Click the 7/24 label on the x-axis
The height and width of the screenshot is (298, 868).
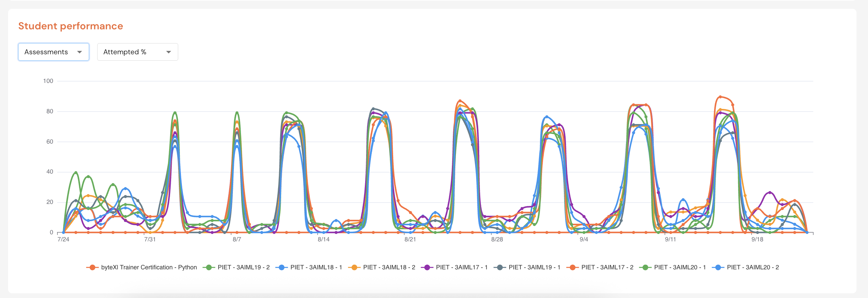point(63,239)
